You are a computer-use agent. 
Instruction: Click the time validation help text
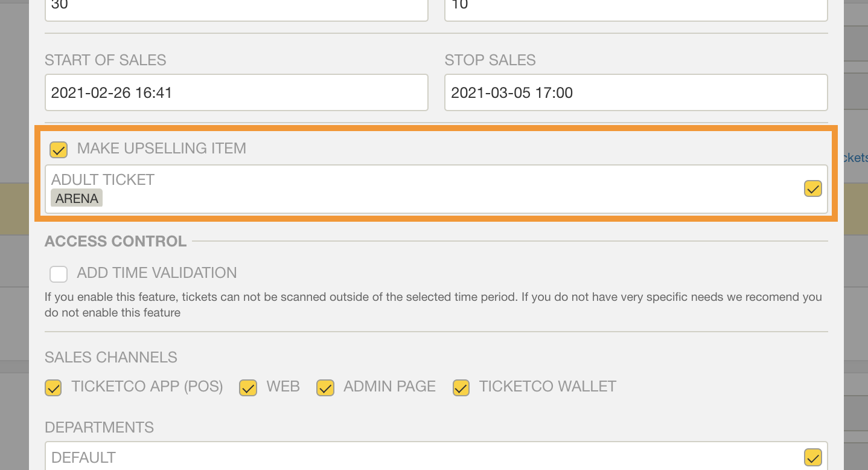pyautogui.click(x=433, y=305)
